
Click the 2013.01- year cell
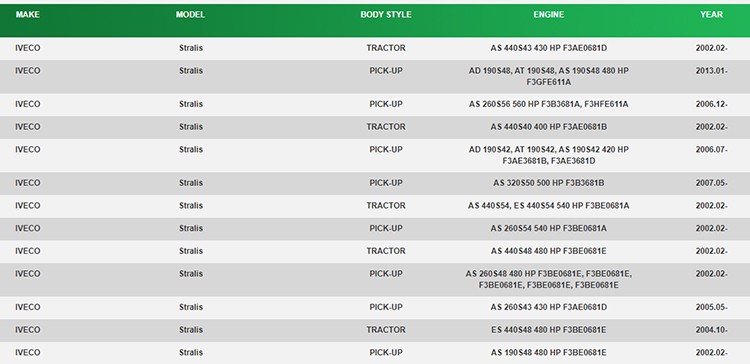711,71
